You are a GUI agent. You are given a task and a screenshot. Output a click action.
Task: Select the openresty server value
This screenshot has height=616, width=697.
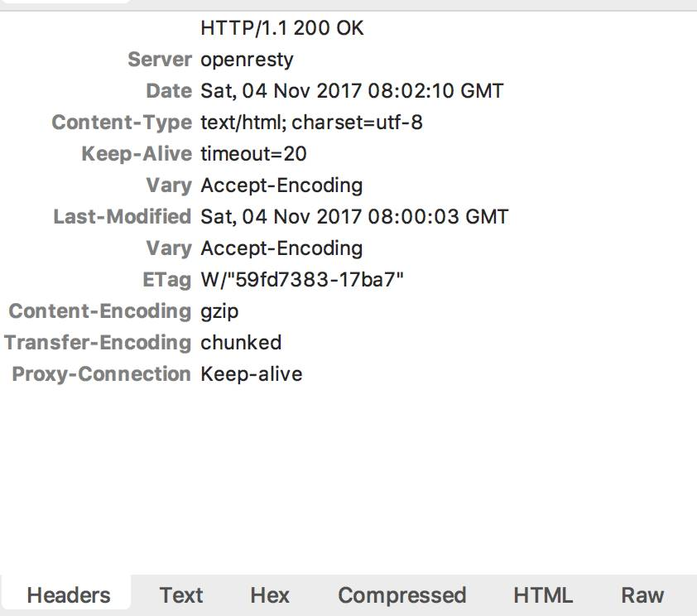[247, 60]
